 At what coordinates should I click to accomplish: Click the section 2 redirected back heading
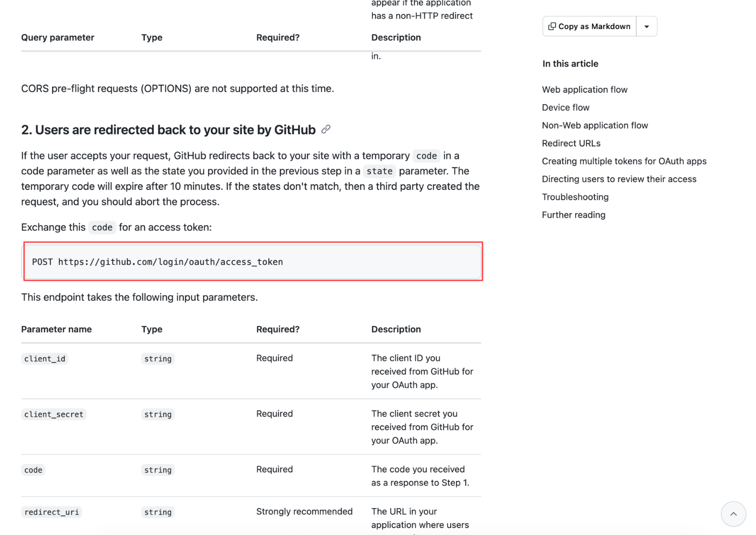click(x=168, y=130)
